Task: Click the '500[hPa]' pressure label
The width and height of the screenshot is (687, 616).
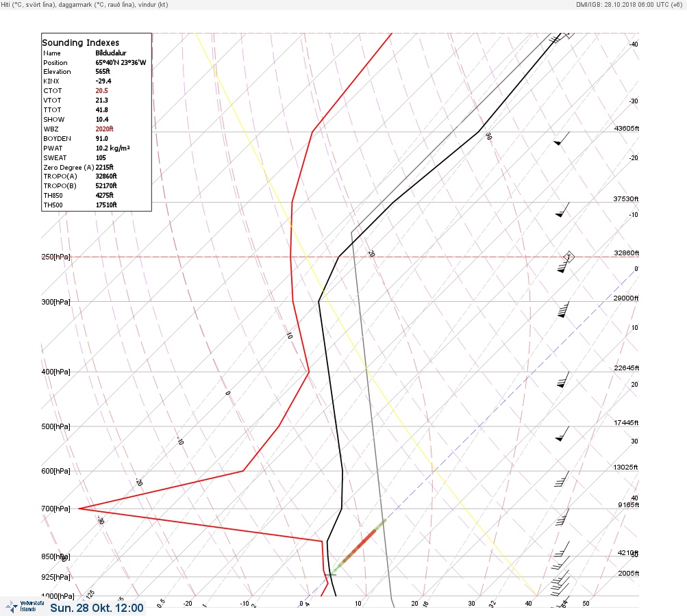Action: (x=55, y=426)
